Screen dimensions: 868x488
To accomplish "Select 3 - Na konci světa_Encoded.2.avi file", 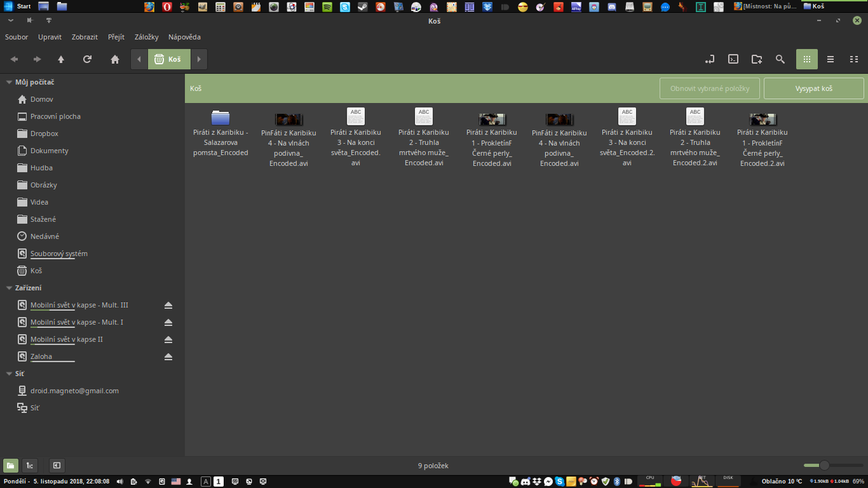I will point(627,138).
